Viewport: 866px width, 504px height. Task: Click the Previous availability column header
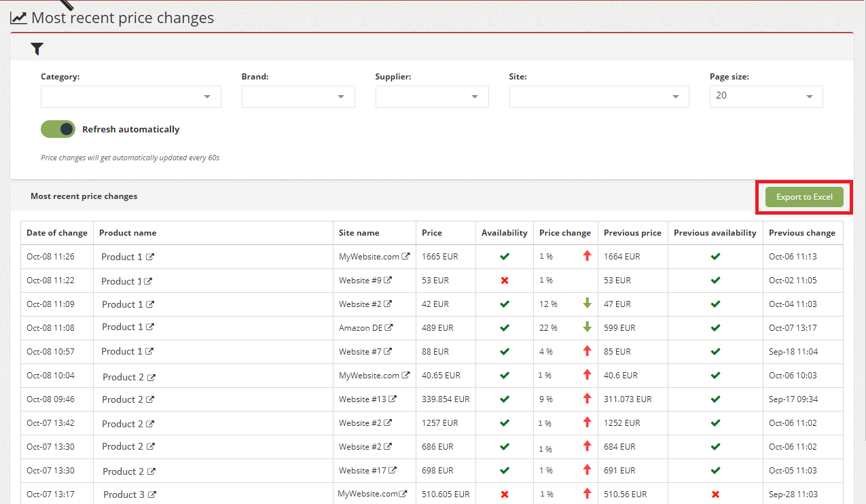(715, 233)
